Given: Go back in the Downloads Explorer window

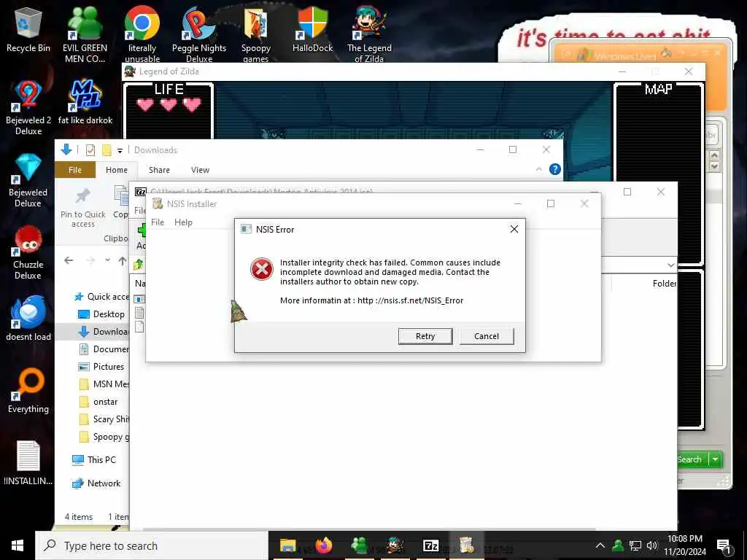Looking at the screenshot, I should click(x=69, y=260).
